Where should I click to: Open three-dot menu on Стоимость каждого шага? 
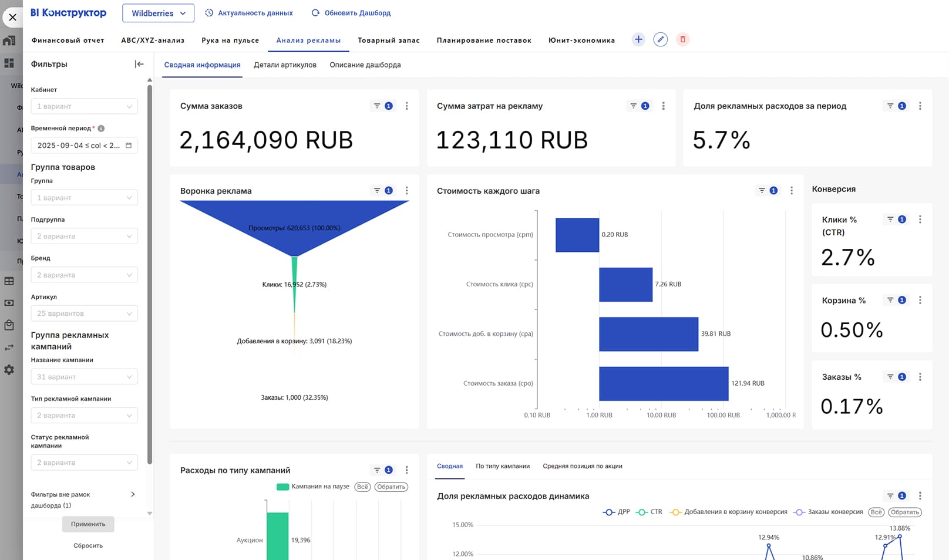click(792, 191)
